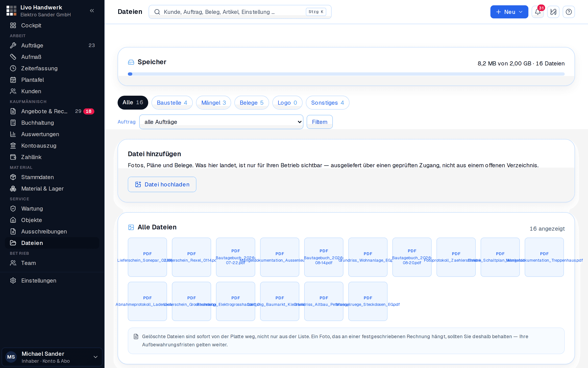Open the help question-mark icon
This screenshot has height=368, width=588.
tap(569, 12)
